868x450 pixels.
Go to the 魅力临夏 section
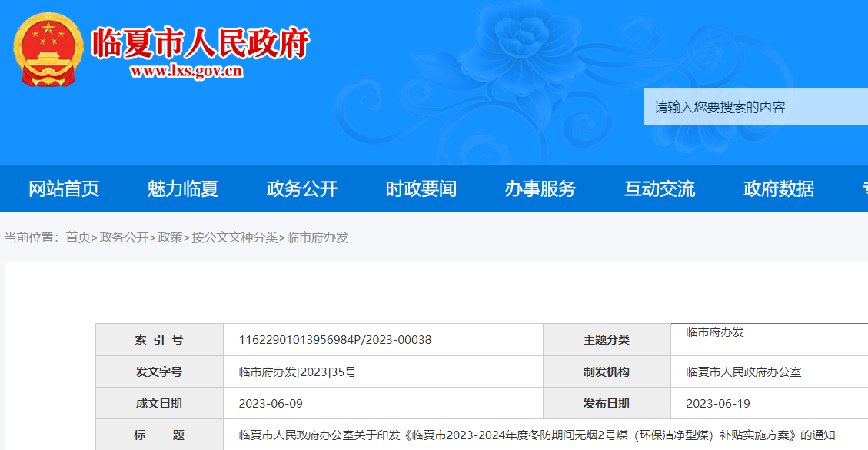point(183,188)
